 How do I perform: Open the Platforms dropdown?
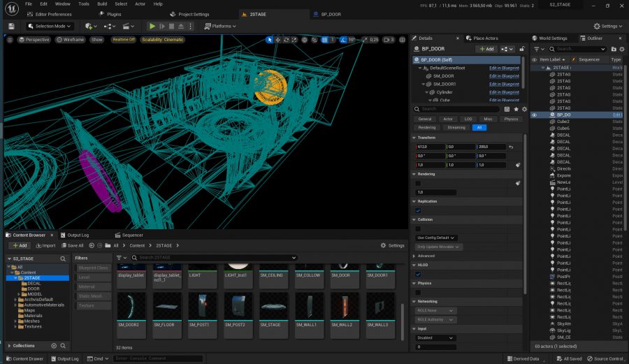coord(220,26)
